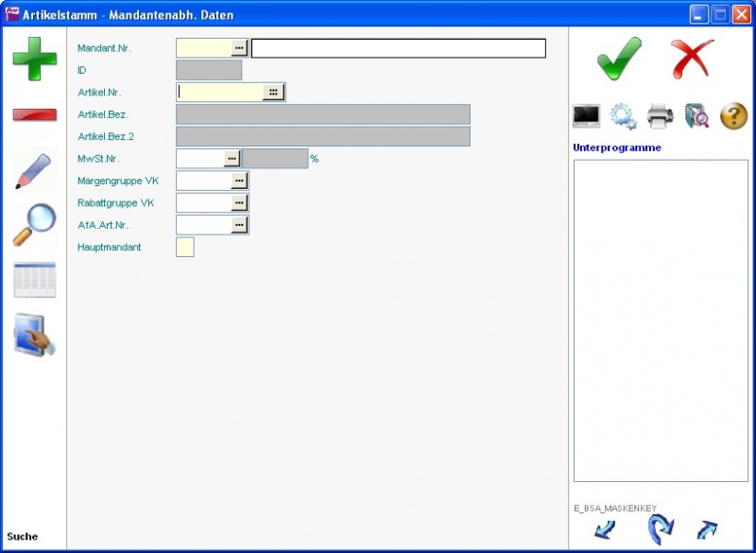This screenshot has height=553, width=756.
Task: Open the settings gear icon
Action: pos(623,116)
